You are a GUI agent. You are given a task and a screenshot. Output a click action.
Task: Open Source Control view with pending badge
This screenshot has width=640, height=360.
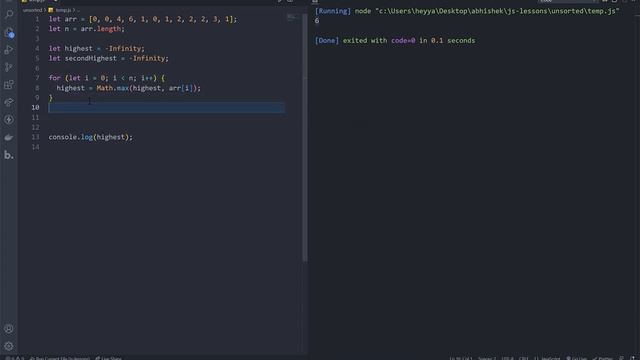[9, 33]
